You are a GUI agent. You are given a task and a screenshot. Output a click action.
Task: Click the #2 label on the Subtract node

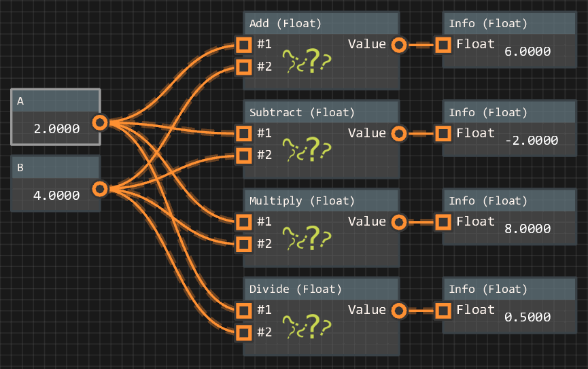pyautogui.click(x=264, y=155)
